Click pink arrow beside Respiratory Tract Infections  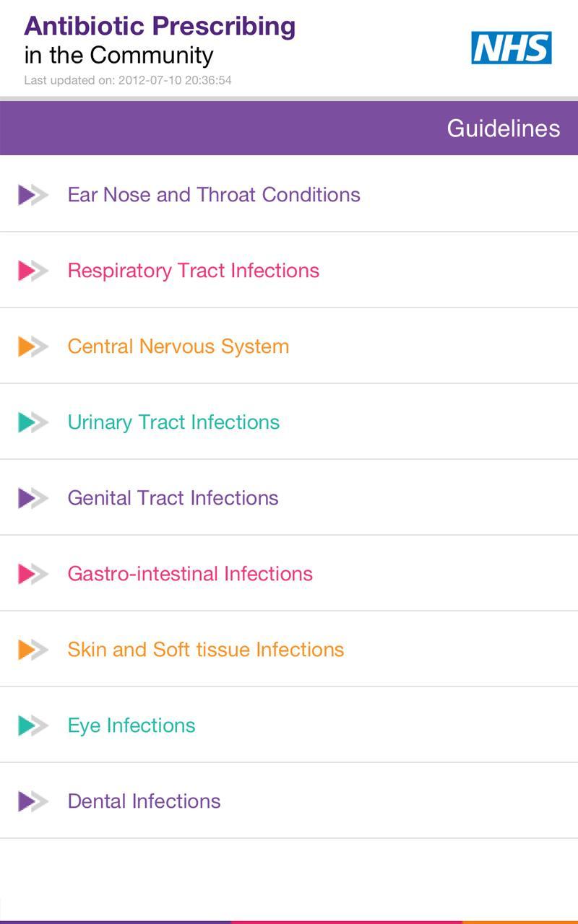click(x=33, y=271)
